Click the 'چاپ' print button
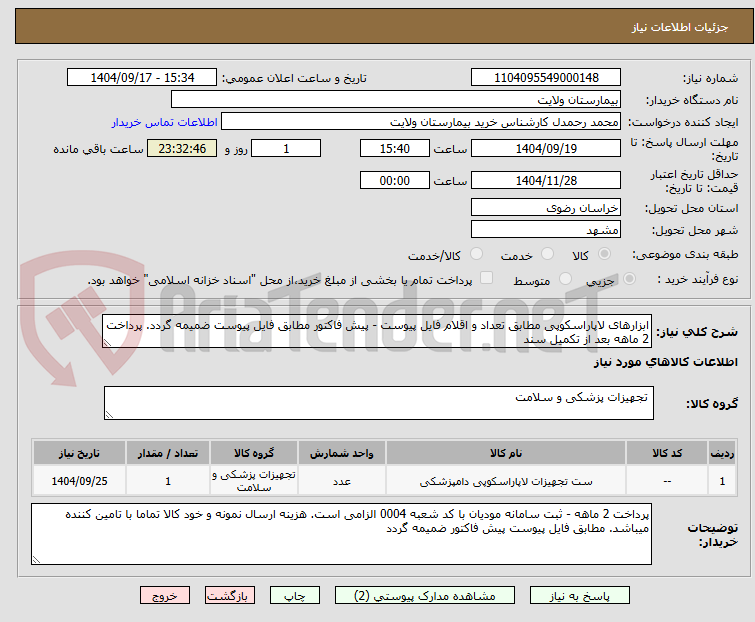755x622 pixels. coord(295,596)
